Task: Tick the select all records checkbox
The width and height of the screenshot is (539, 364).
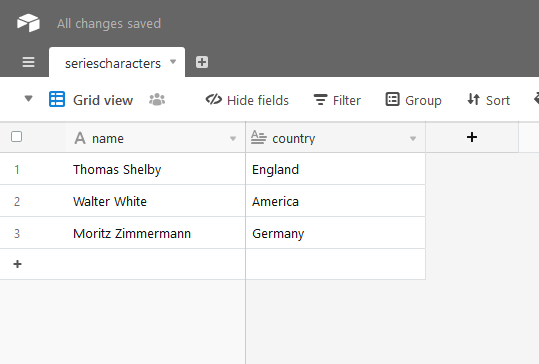Action: point(16,136)
